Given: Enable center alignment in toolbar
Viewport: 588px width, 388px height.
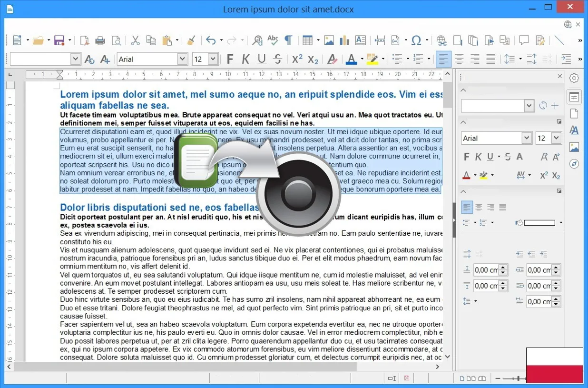Looking at the screenshot, I should pyautogui.click(x=459, y=59).
